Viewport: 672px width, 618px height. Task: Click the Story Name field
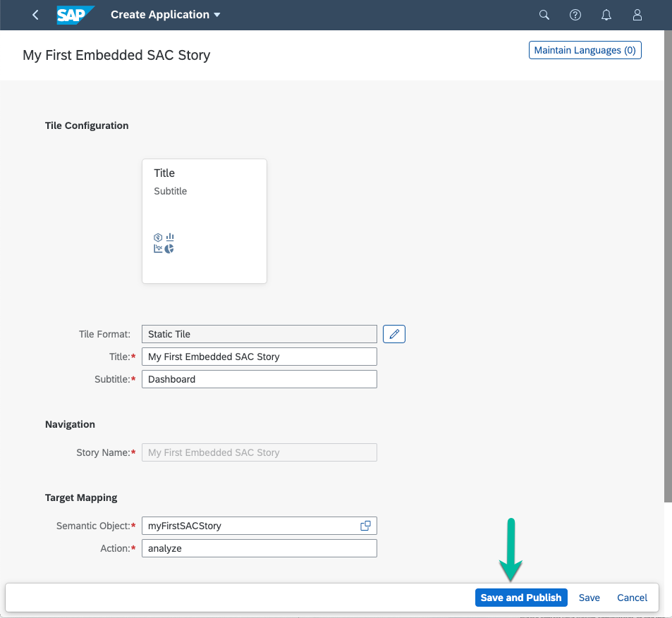pos(259,452)
